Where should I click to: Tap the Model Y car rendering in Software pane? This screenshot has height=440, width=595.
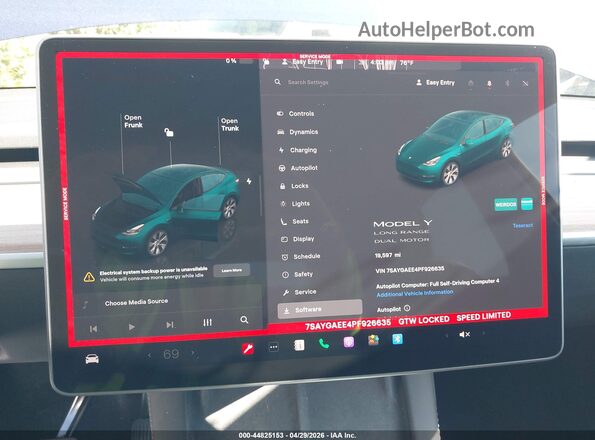coord(455,148)
